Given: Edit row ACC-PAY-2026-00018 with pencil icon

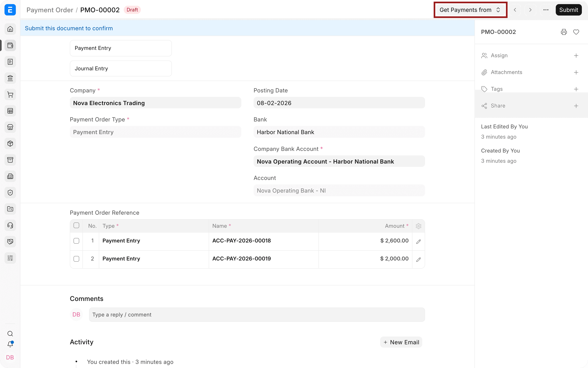Looking at the screenshot, I should click(418, 241).
